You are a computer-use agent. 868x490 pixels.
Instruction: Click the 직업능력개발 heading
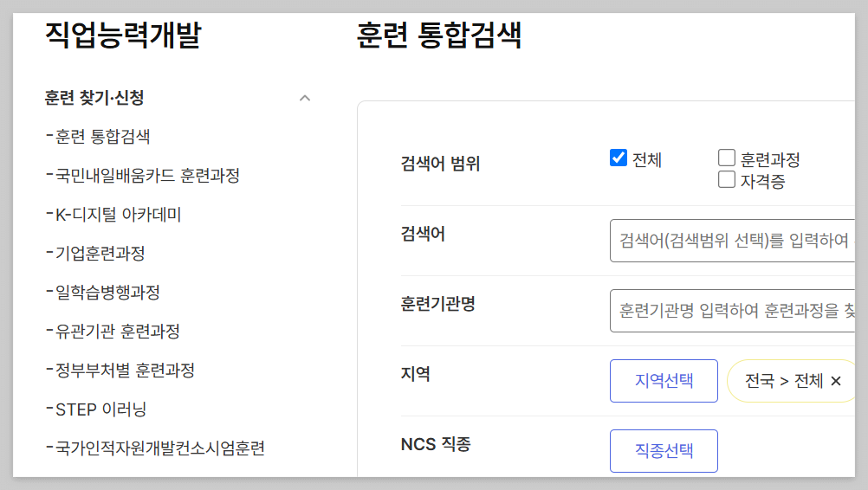123,35
